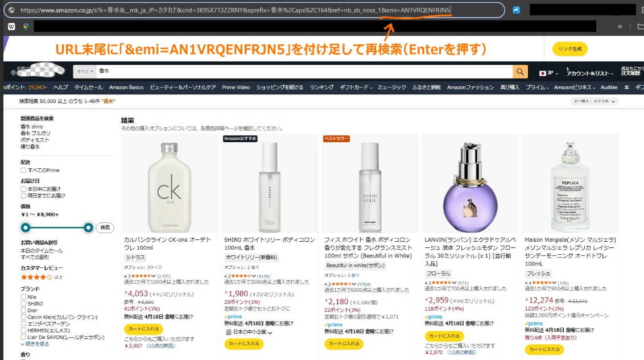Open the Wikipedia bookmark icon

pos(11,27)
